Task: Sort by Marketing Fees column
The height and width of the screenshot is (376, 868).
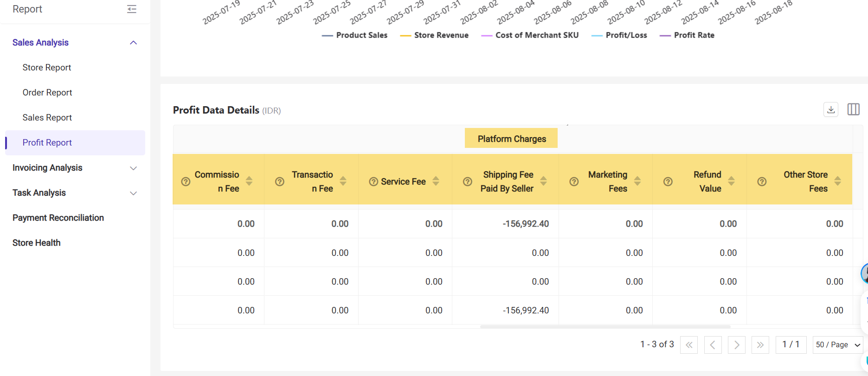Action: click(x=637, y=181)
